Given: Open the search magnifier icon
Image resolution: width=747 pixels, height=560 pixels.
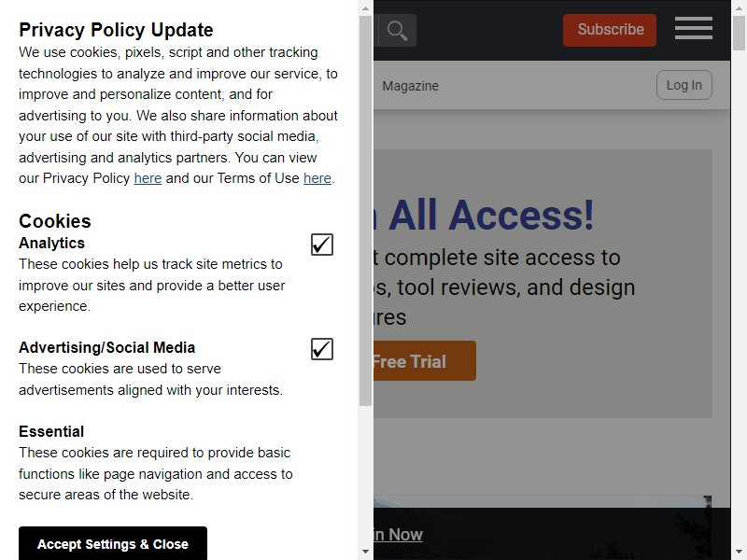Looking at the screenshot, I should tap(397, 31).
